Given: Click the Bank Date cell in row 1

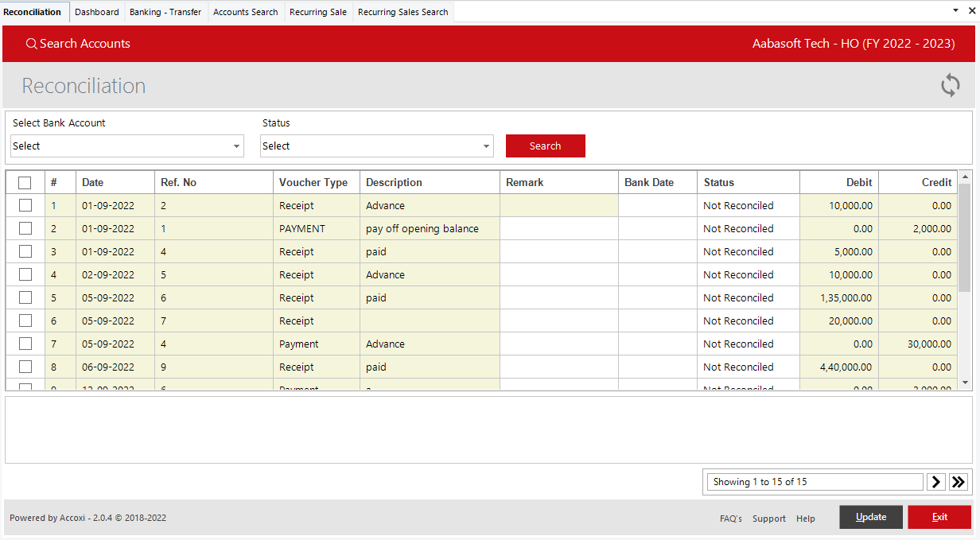Looking at the screenshot, I should pyautogui.click(x=658, y=205).
